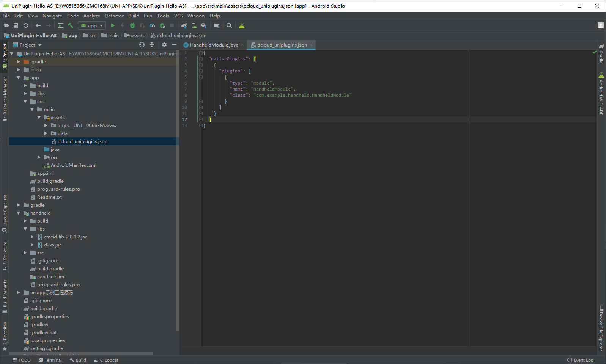
Task: Click Run with Coverage icon
Action: [142, 25]
